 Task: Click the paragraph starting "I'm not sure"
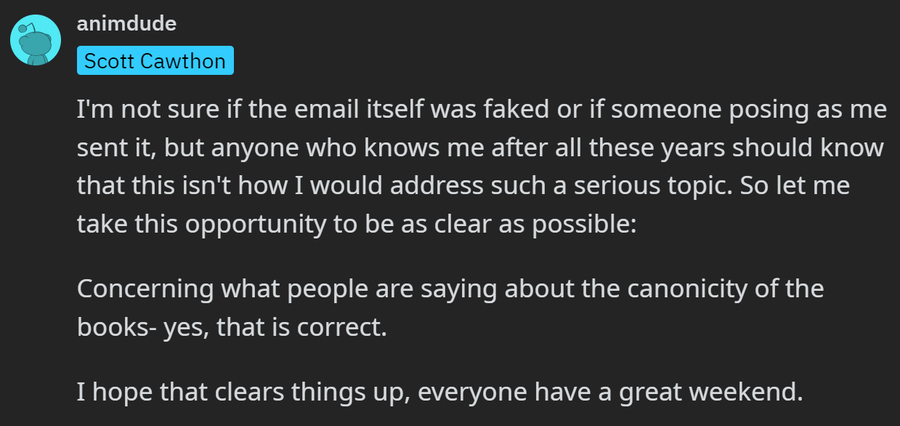point(480,147)
